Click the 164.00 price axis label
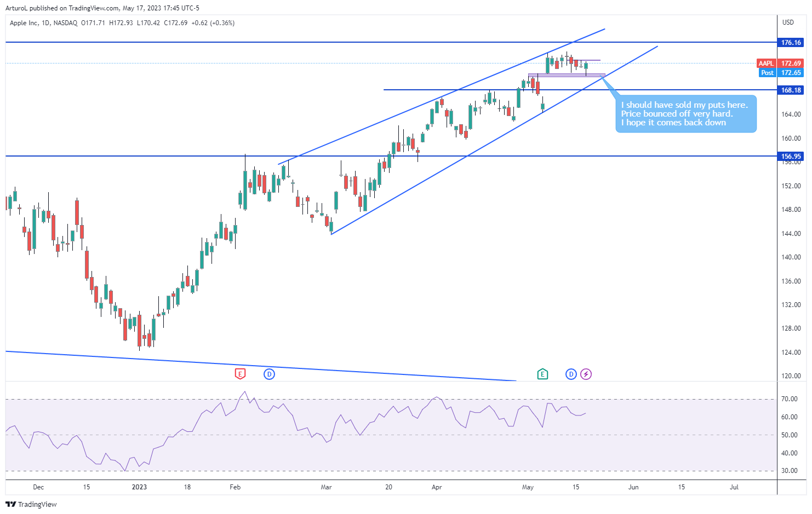This screenshot has height=514, width=812. pos(791,114)
